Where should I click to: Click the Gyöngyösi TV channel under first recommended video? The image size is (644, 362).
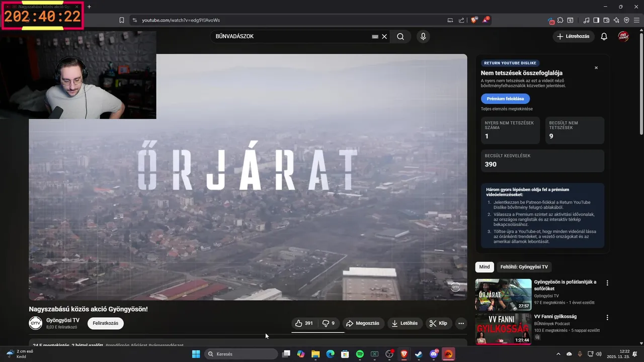tap(546, 296)
